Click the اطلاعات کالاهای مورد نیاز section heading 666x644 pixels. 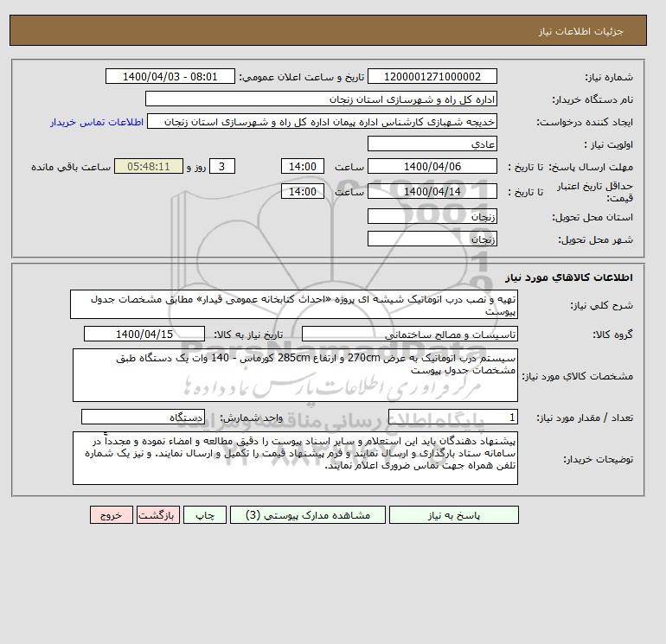(569, 277)
